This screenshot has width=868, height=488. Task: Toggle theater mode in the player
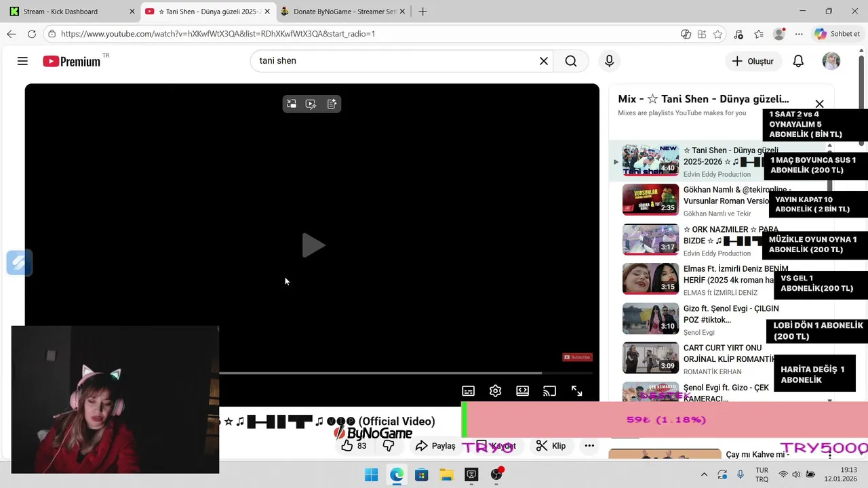click(522, 391)
